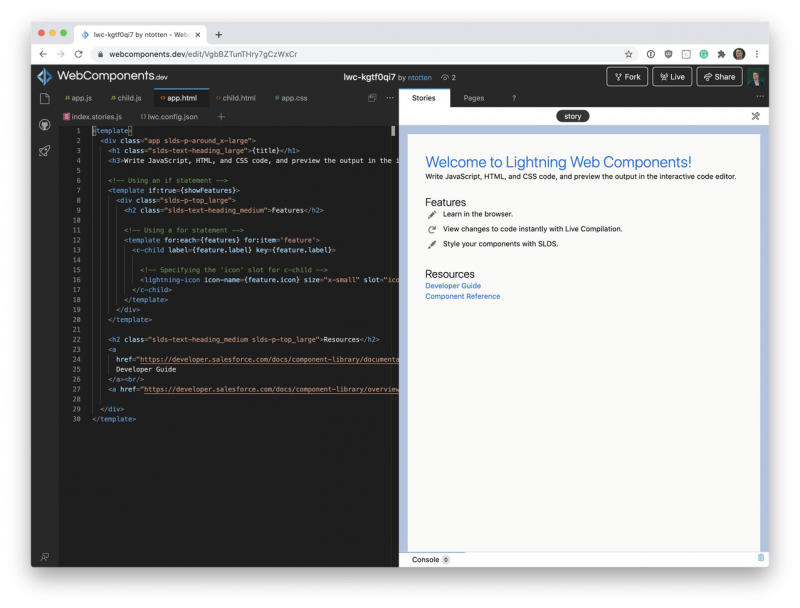Open the Chrome profile avatar
This screenshot has width=800, height=608.
pos(739,54)
